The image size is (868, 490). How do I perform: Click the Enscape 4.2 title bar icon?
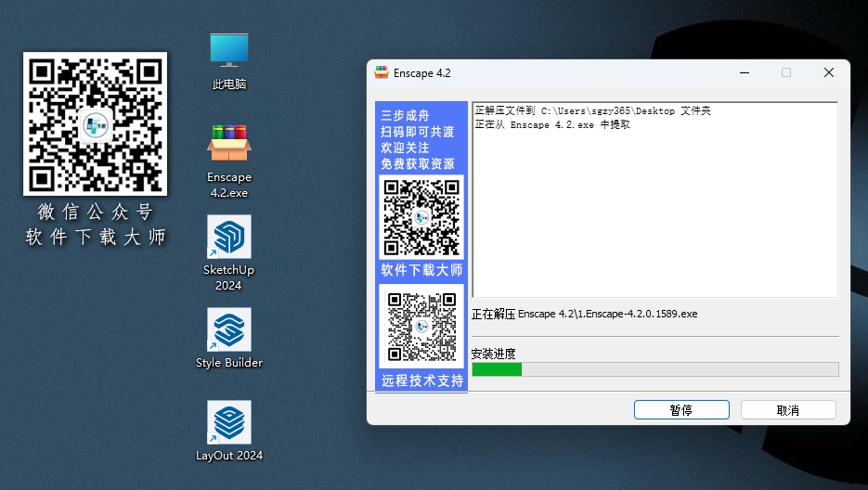coord(382,72)
